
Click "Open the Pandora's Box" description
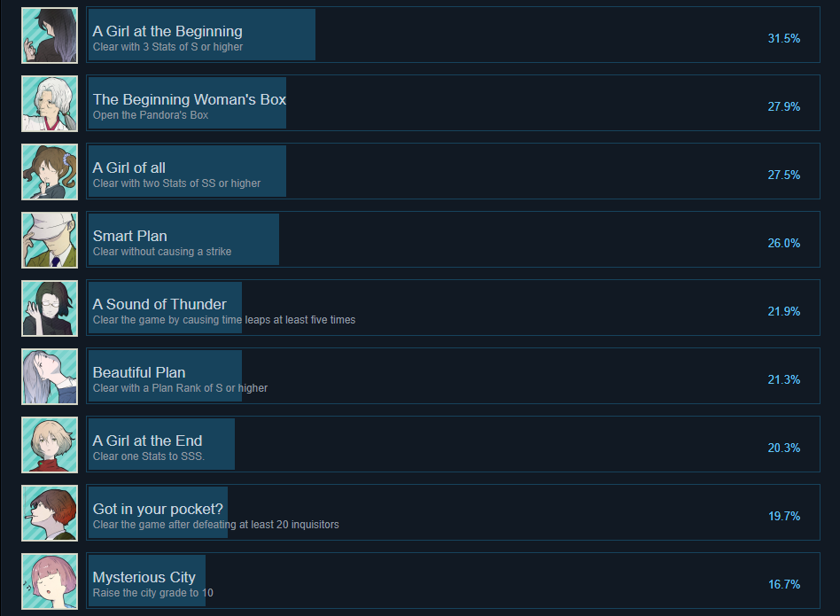click(x=151, y=115)
